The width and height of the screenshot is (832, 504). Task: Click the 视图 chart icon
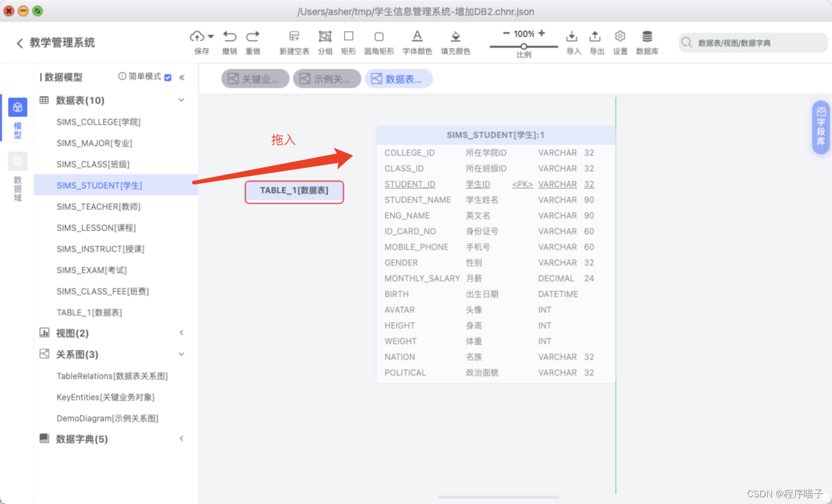coord(44,333)
